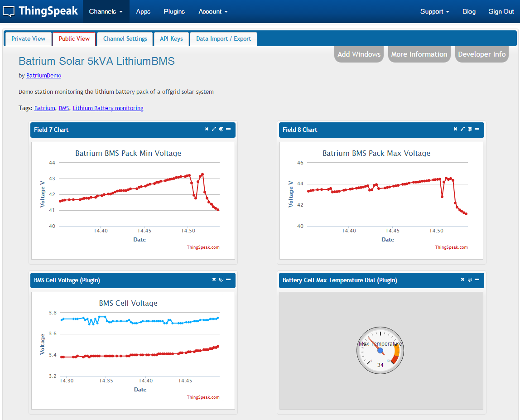The image size is (520, 420).
Task: Click the Field 7 Chart header title
Action: 51,130
